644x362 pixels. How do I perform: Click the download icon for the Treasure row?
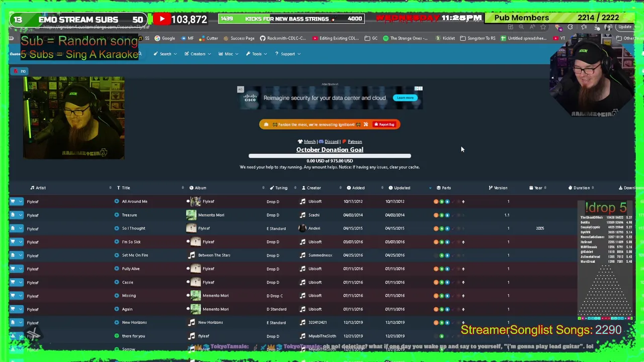[x=13, y=215]
